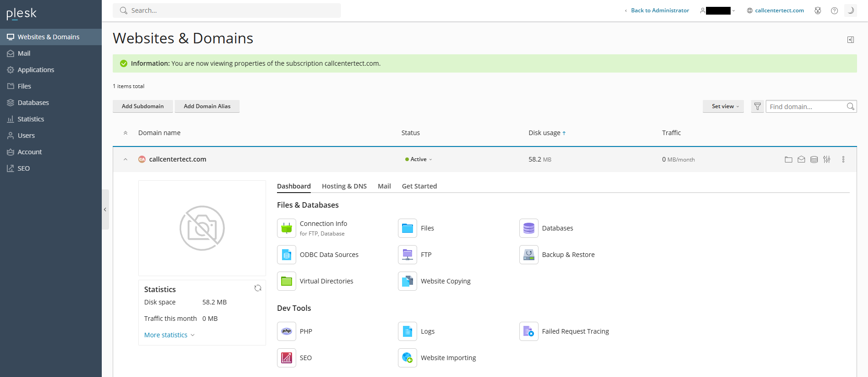The image size is (868, 377).
Task: Open the Failed Request Tracing icon
Action: pos(528,331)
